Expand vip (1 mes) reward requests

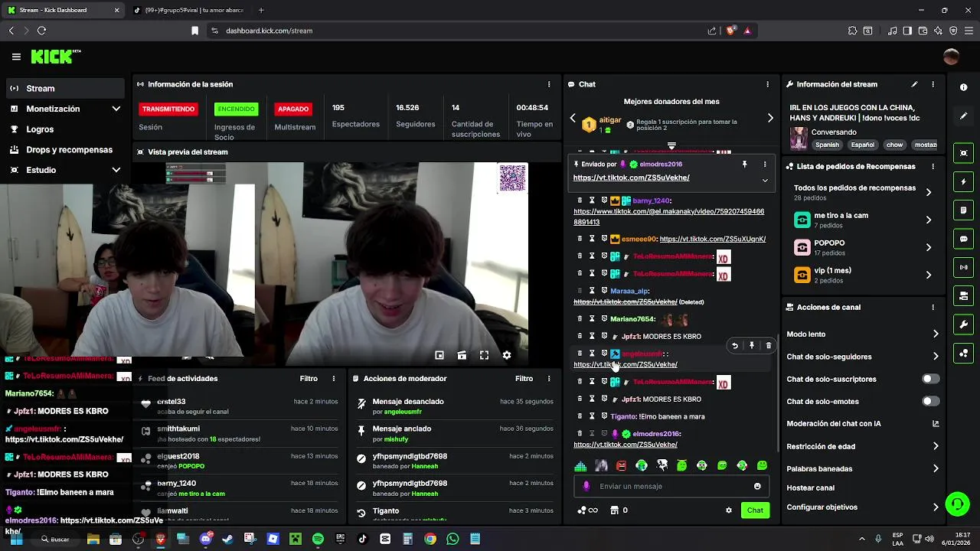[863, 275]
